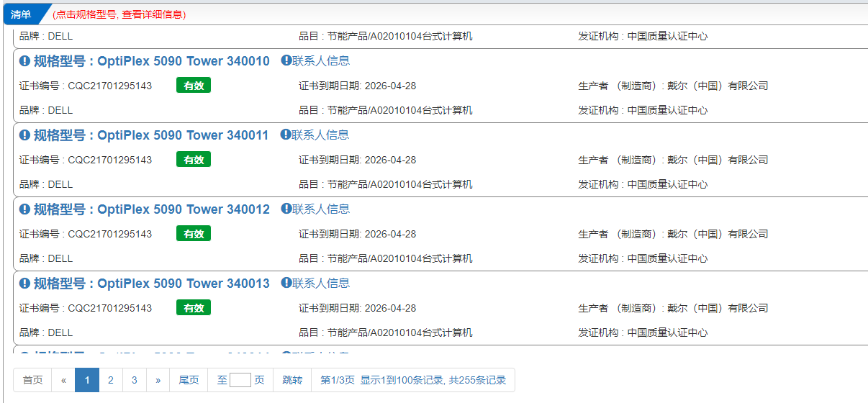
Task: Click info icon before OptiPlex 5090 Tower 340012
Action: click(25, 210)
